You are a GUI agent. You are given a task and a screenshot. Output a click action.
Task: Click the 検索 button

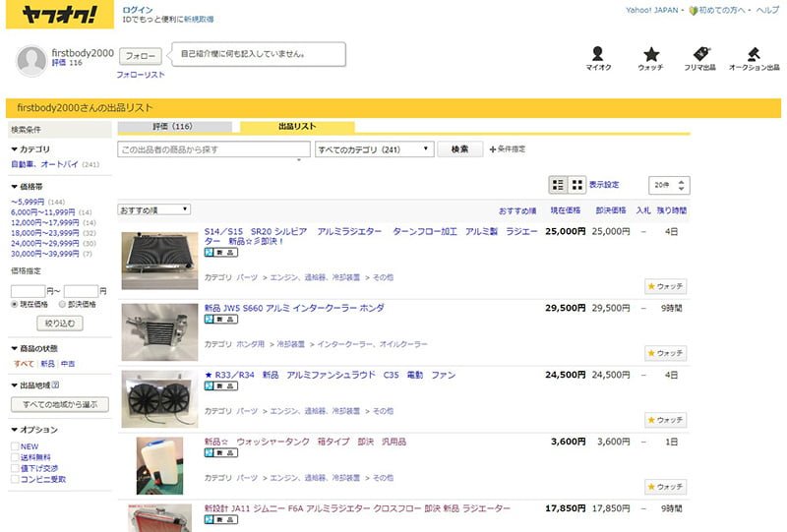tap(459, 149)
